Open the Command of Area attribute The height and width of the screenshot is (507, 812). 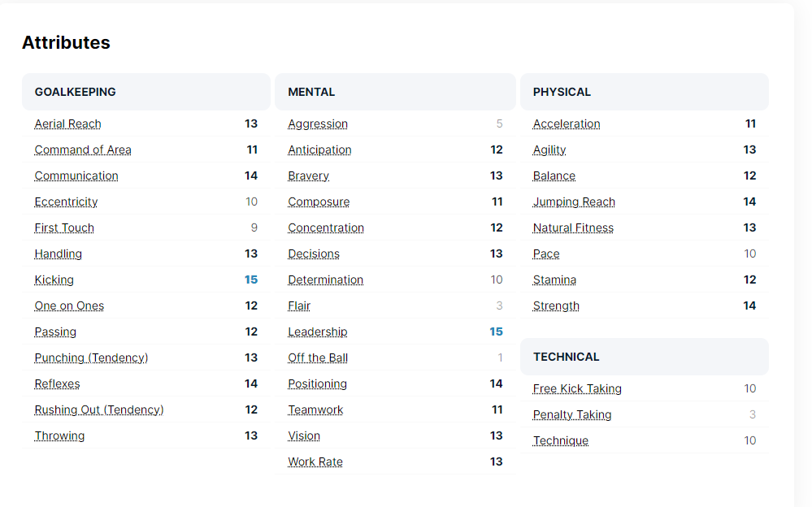pos(82,149)
